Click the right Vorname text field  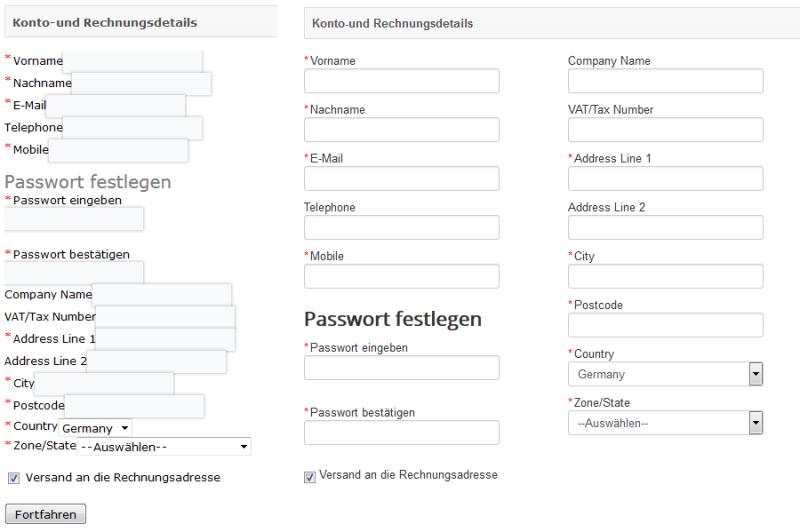[401, 81]
